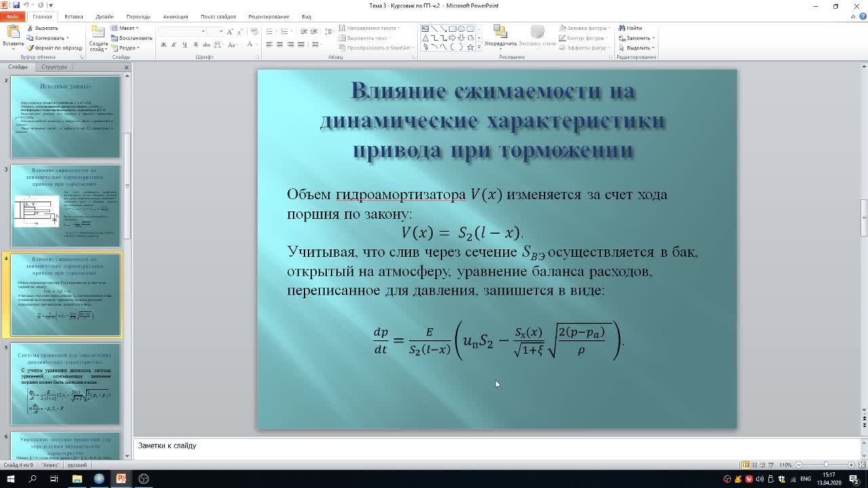
Task: Select slide 2 thumbnail Исходные данные
Action: pyautogui.click(x=65, y=117)
